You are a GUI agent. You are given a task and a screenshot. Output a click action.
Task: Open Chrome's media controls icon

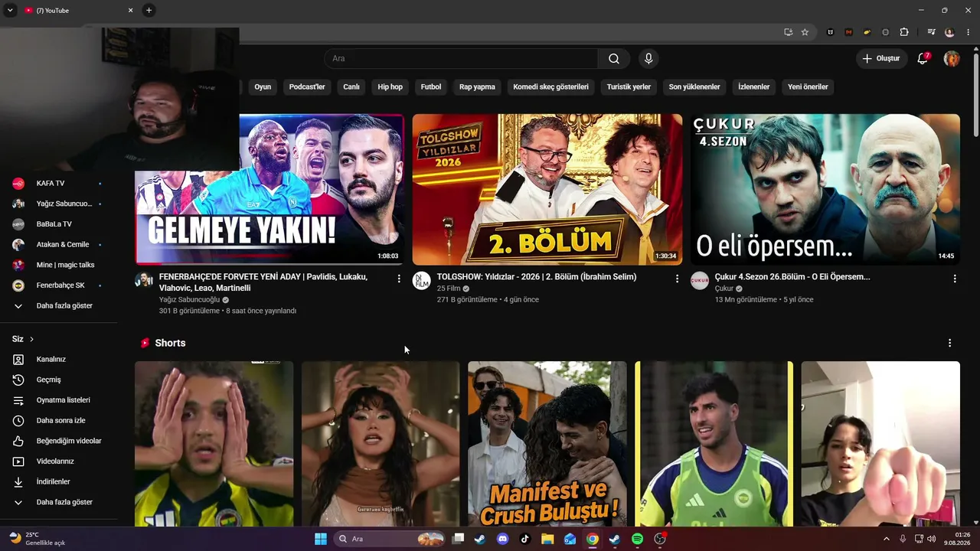931,32
